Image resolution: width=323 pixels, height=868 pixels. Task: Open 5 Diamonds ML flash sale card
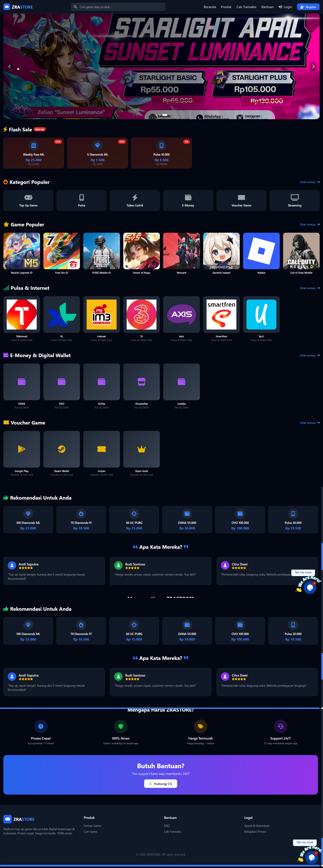[x=98, y=153]
